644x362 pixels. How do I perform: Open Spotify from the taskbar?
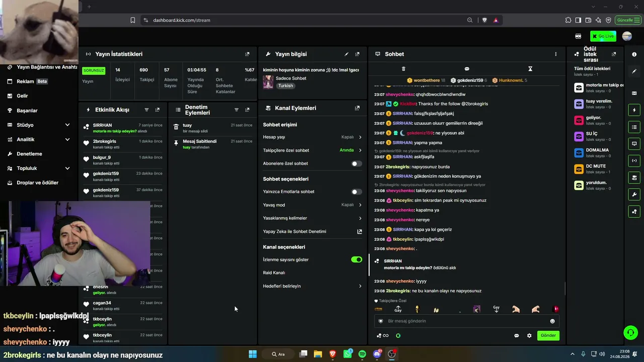pyautogui.click(x=362, y=354)
